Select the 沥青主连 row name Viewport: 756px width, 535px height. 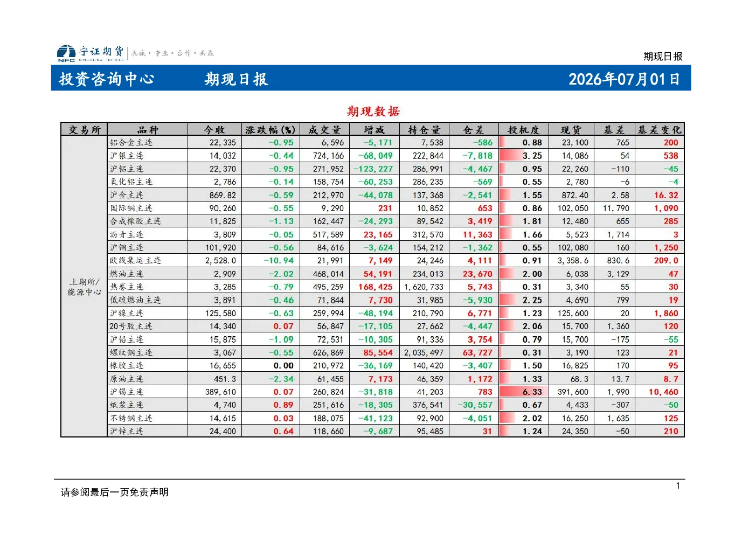[127, 234]
